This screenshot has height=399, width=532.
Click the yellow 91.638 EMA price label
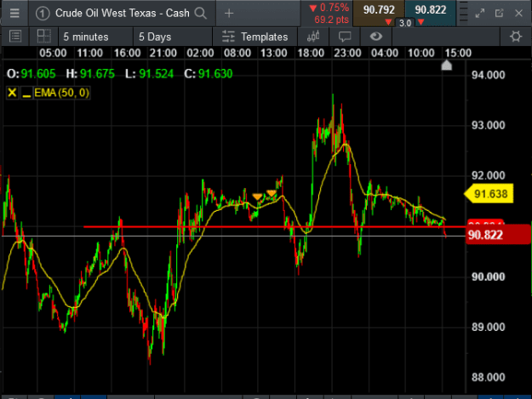tap(489, 194)
